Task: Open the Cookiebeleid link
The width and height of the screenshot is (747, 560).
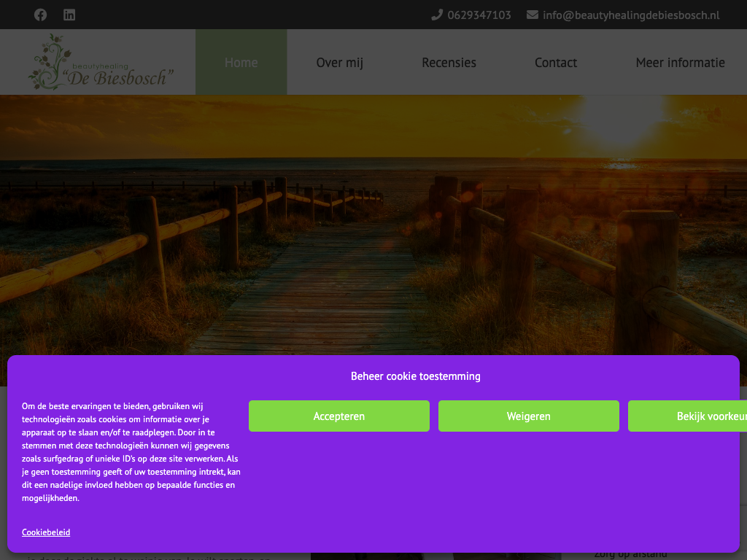Action: pos(46,532)
